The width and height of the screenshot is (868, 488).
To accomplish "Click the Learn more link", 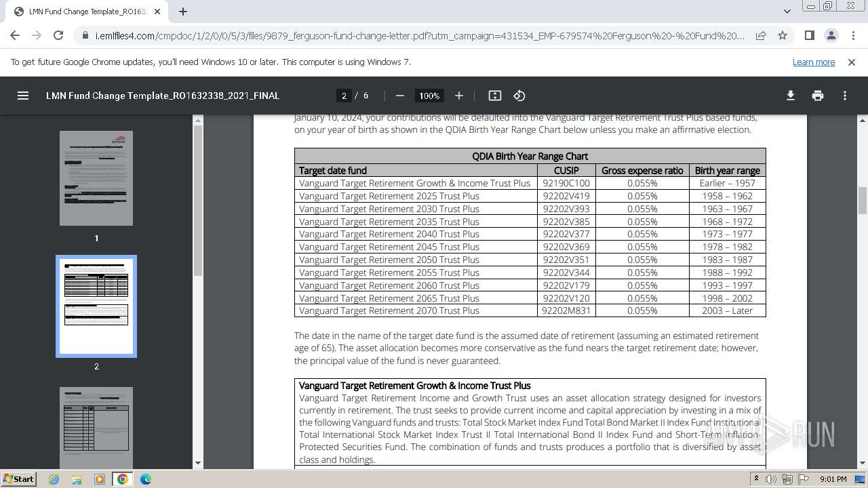I will click(814, 62).
